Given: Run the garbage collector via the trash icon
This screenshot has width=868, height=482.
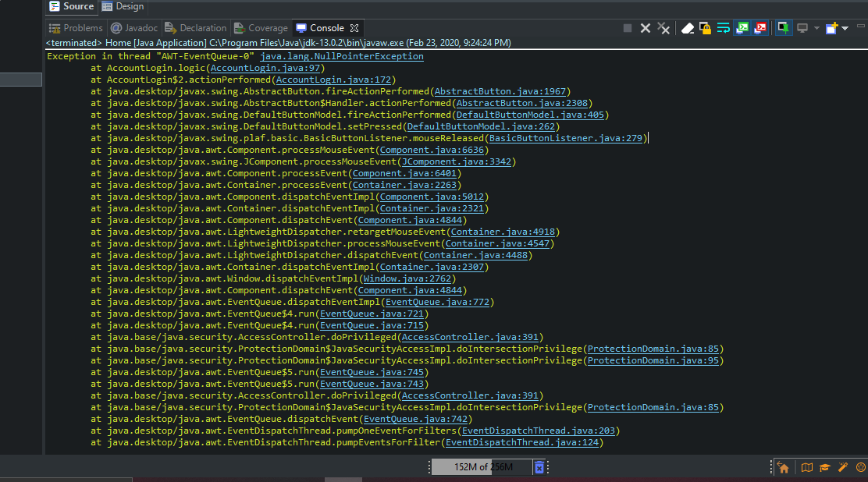Looking at the screenshot, I should pyautogui.click(x=539, y=467).
